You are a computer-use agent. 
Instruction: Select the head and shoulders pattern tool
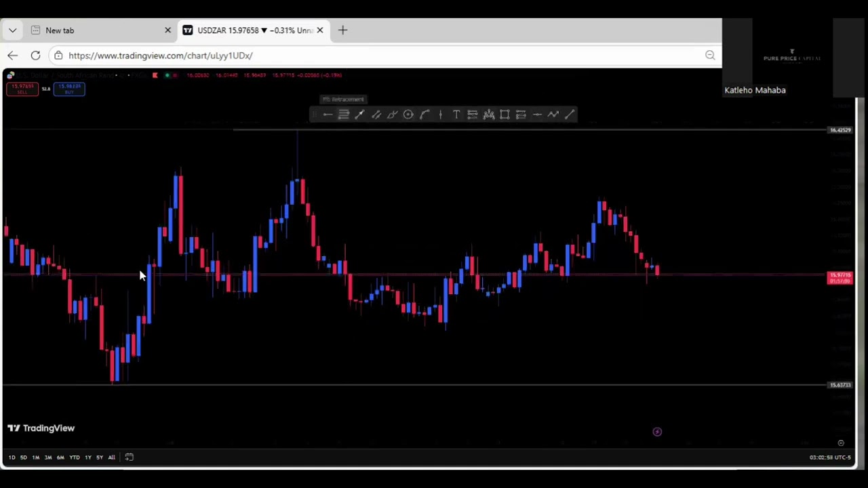point(489,115)
